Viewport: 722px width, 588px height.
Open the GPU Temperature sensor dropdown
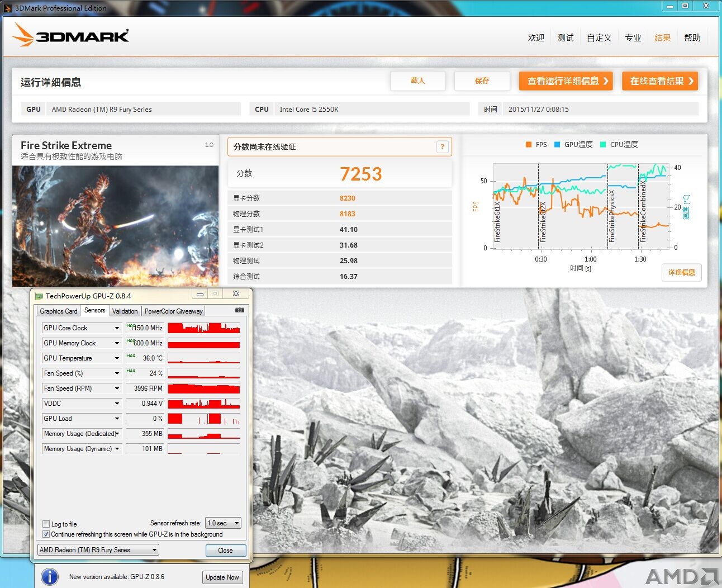click(x=117, y=358)
